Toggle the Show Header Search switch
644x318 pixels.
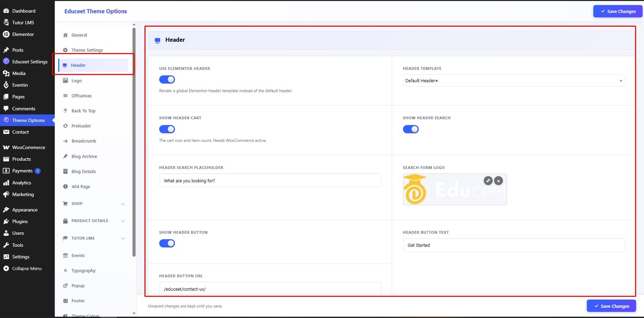point(411,129)
